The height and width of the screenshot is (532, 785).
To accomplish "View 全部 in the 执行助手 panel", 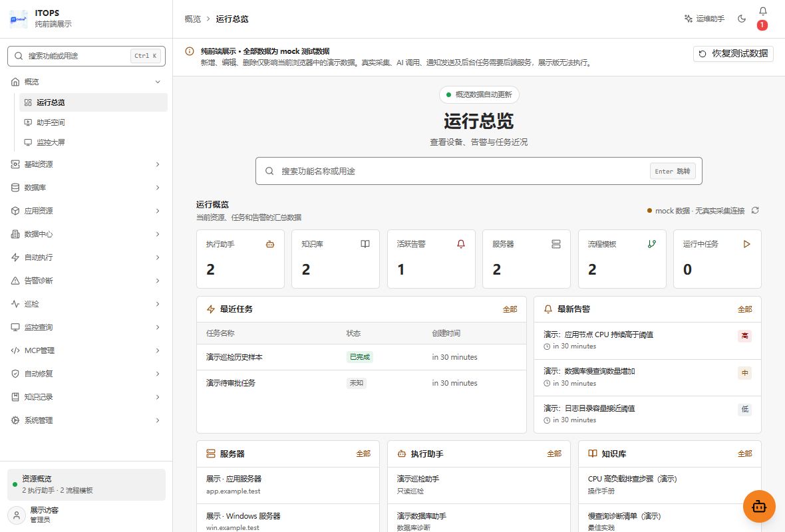I will tap(554, 454).
